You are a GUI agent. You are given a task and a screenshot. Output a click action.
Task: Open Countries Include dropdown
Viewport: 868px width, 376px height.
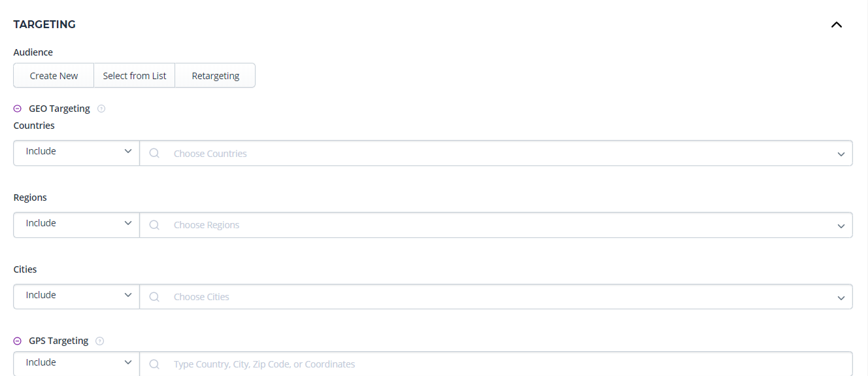coord(76,152)
